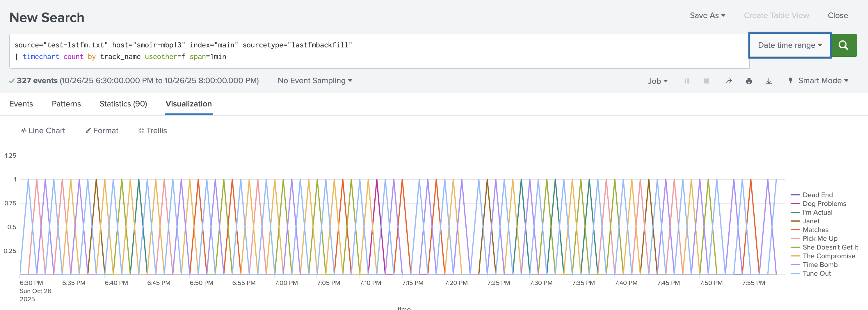This screenshot has height=310, width=868.
Task: Click the Close link
Action: 838,15
